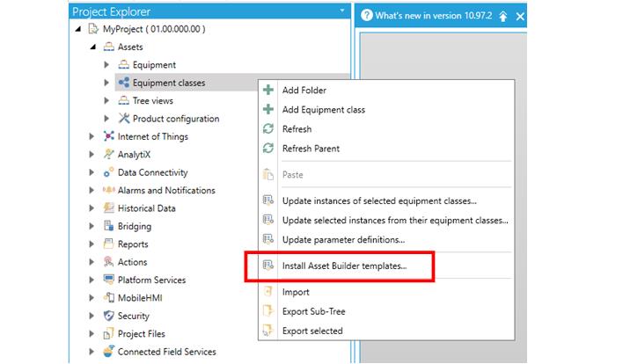Select the Platform Services tree item

coord(151,280)
